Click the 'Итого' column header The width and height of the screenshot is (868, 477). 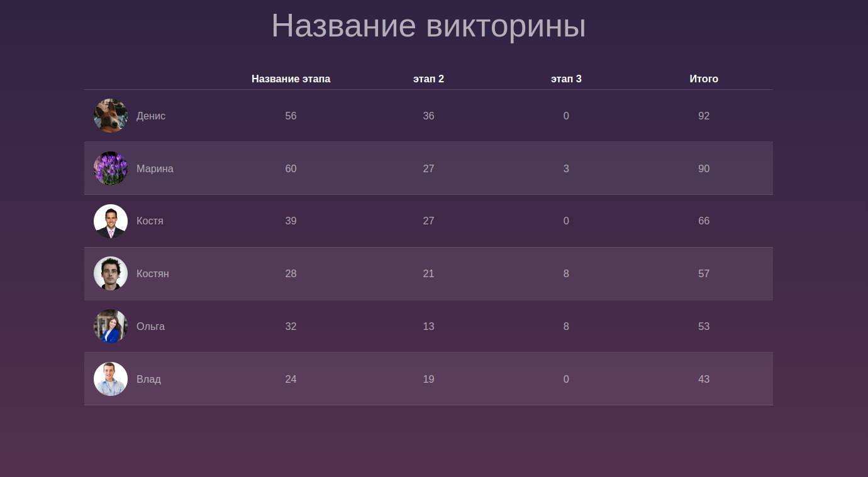pyautogui.click(x=704, y=79)
